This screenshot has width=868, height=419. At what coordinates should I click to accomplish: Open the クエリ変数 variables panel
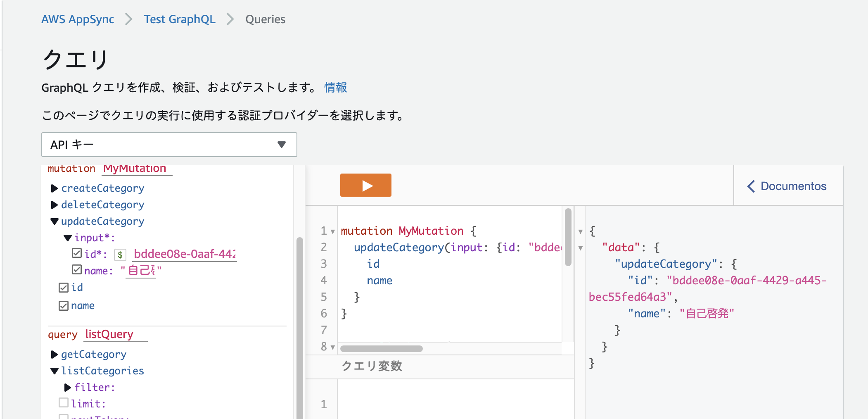[x=372, y=366]
